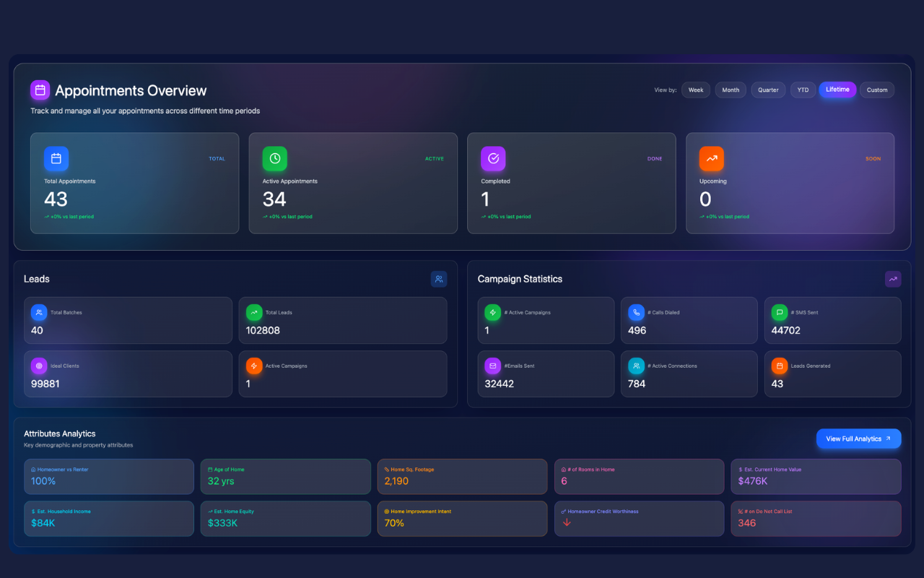Click the people icon in Leads header

pos(439,279)
